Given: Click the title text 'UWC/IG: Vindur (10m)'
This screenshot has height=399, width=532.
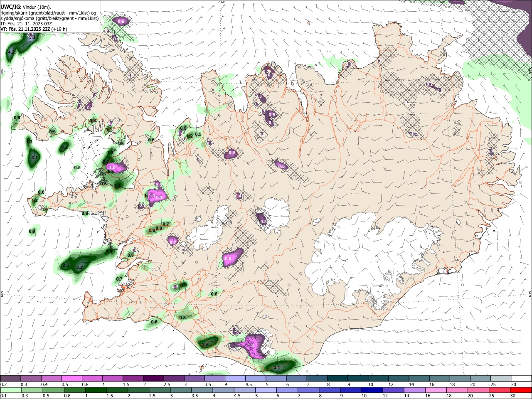Looking at the screenshot, I should [x=26, y=7].
